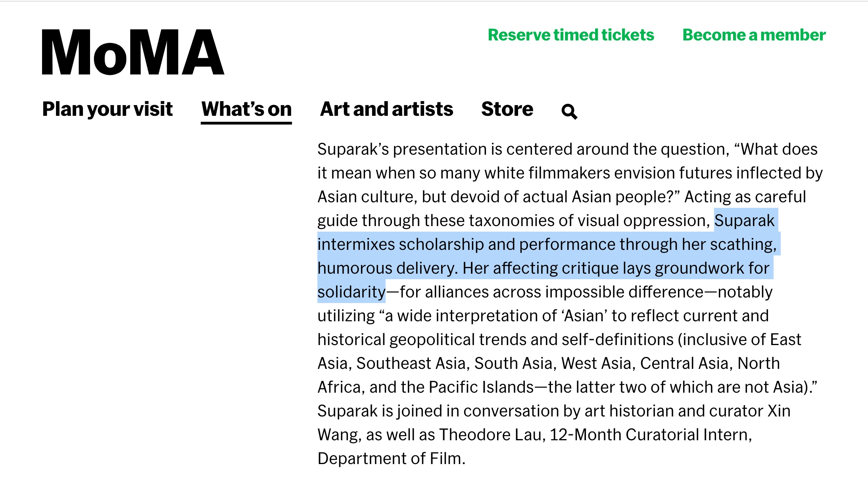Switch to the Art and artists section

(x=387, y=109)
